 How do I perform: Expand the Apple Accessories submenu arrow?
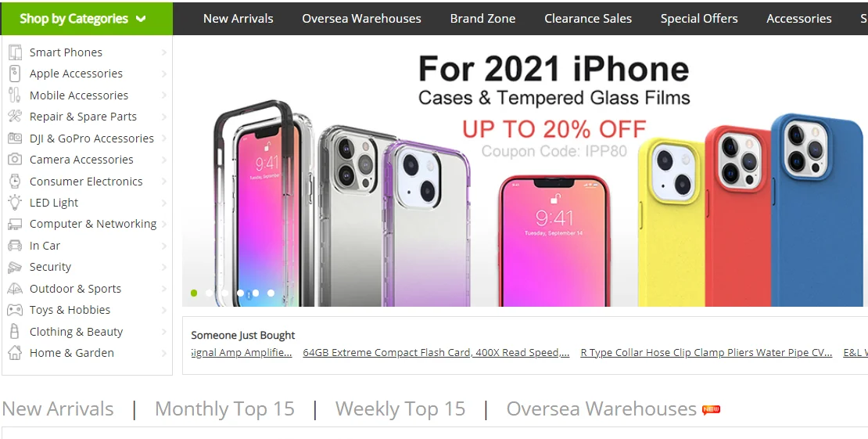(164, 74)
